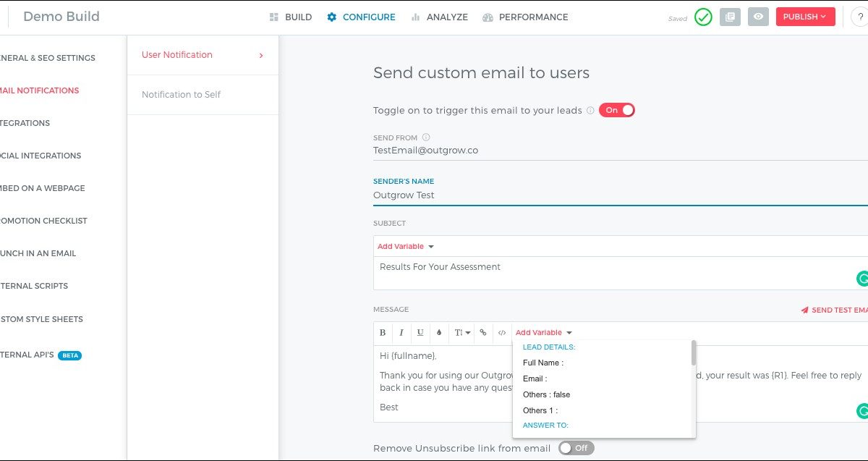Viewport: 868px width, 461px height.
Task: Insert a link using the link icon
Action: coord(483,333)
